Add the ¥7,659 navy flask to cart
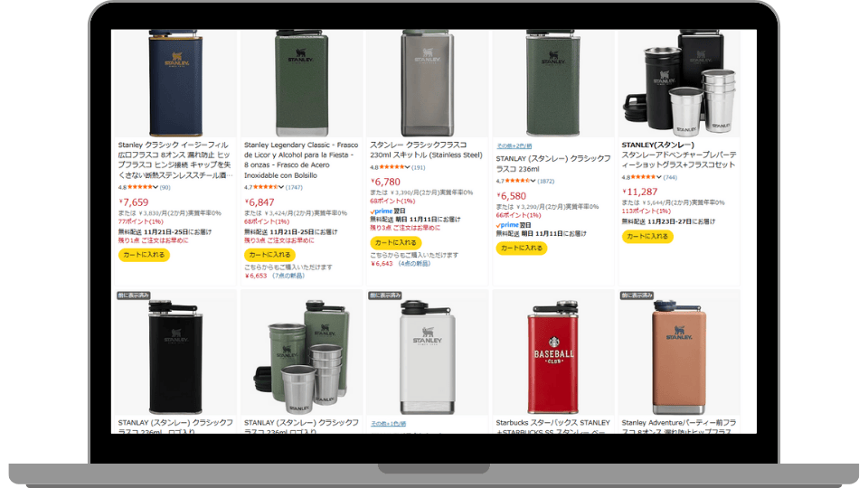Screen dimensions: 868x488 tap(144, 255)
